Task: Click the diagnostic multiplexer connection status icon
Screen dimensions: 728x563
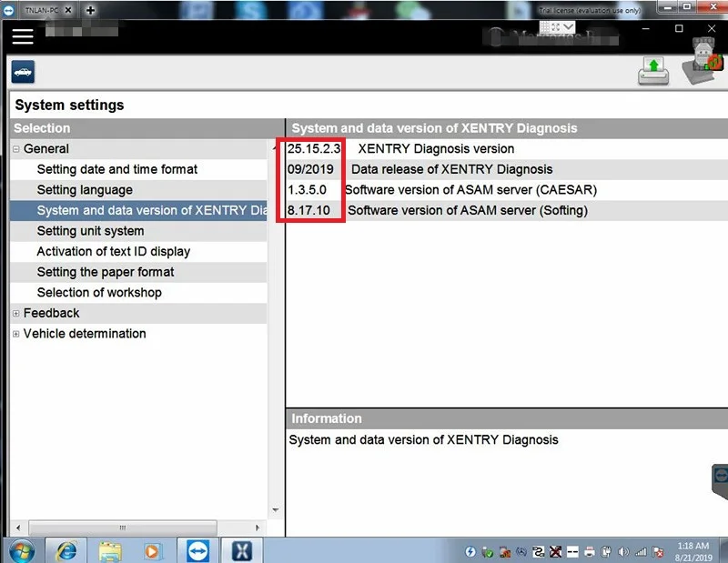Action: [704, 60]
